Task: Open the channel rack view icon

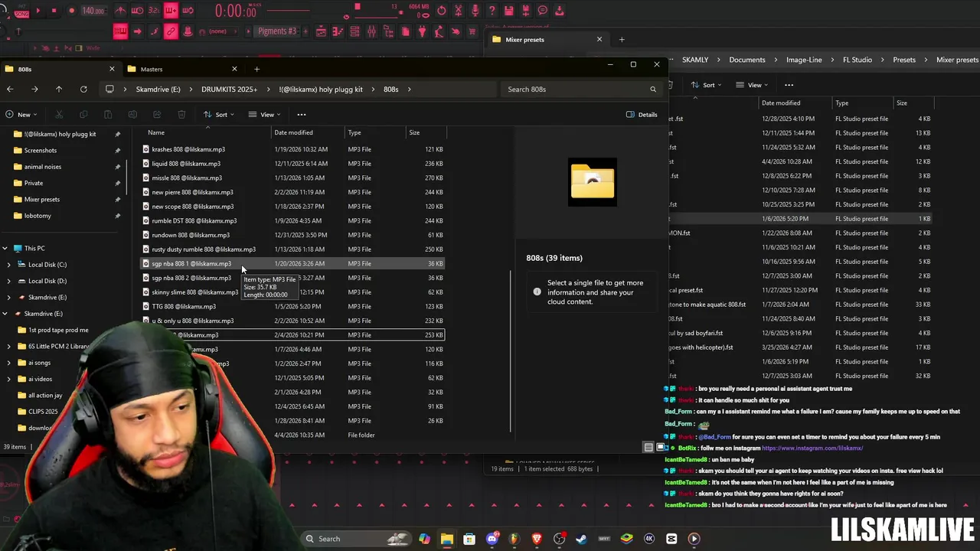Action: coord(354,31)
